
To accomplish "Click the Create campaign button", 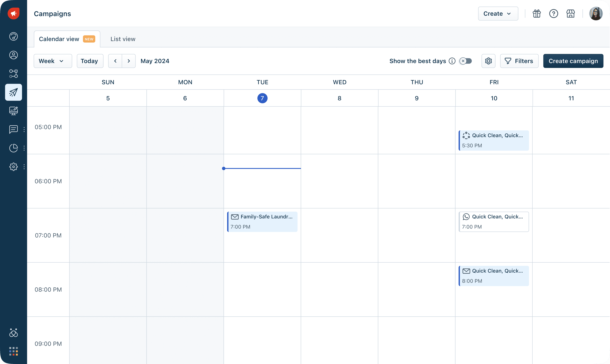I will pyautogui.click(x=573, y=61).
